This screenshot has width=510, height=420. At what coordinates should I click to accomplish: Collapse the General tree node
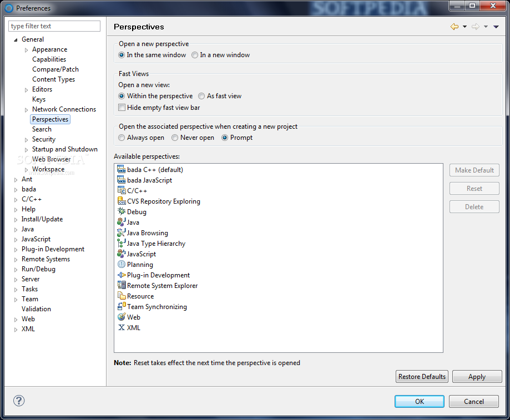tap(16, 39)
